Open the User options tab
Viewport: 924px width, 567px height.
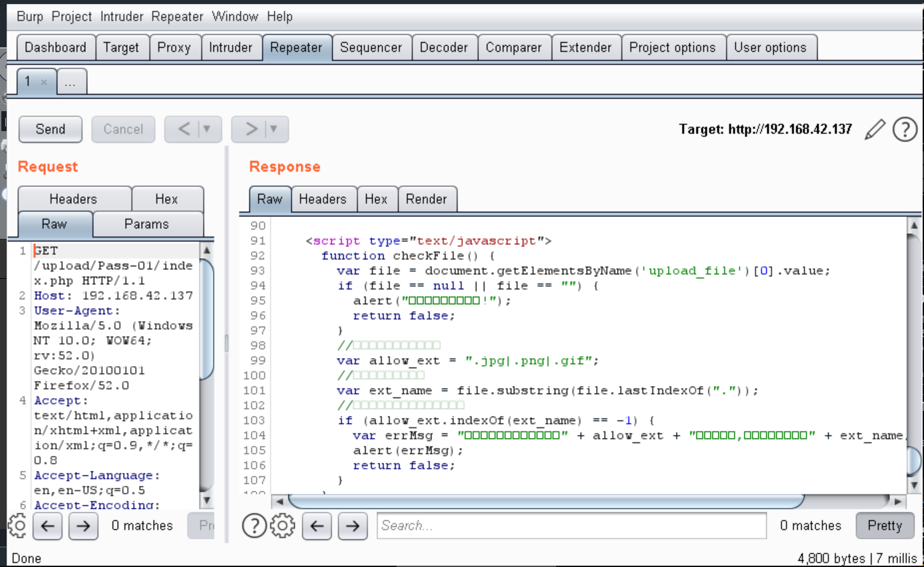pos(770,48)
